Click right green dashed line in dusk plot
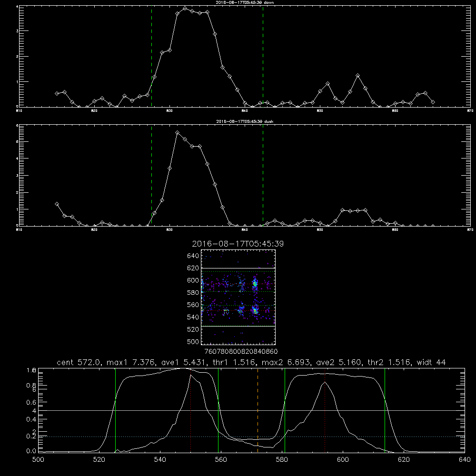Viewport: 476px width, 476px height. 263,175
